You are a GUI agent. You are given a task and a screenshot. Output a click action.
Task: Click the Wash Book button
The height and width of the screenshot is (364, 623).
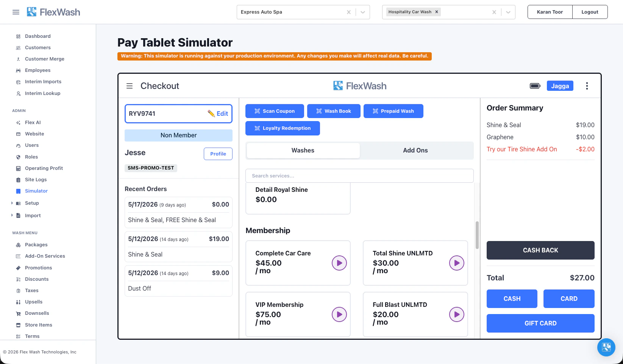click(334, 111)
